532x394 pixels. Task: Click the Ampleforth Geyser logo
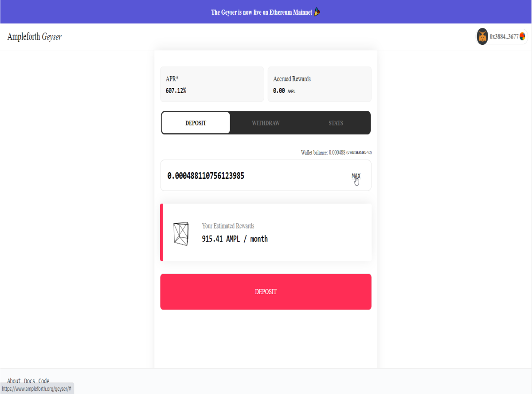pyautogui.click(x=35, y=37)
